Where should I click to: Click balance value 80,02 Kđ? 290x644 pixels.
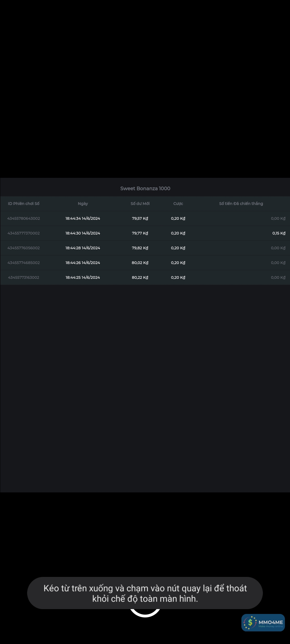tap(140, 263)
